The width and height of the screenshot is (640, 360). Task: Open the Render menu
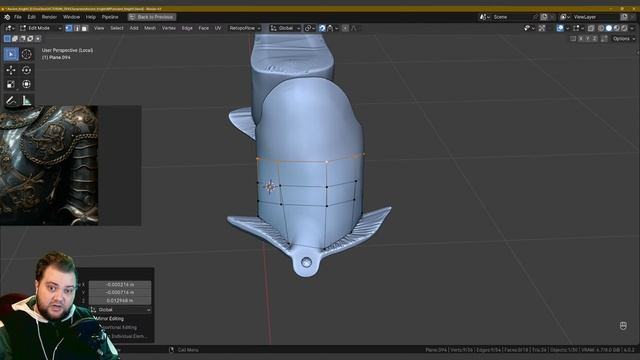point(49,17)
